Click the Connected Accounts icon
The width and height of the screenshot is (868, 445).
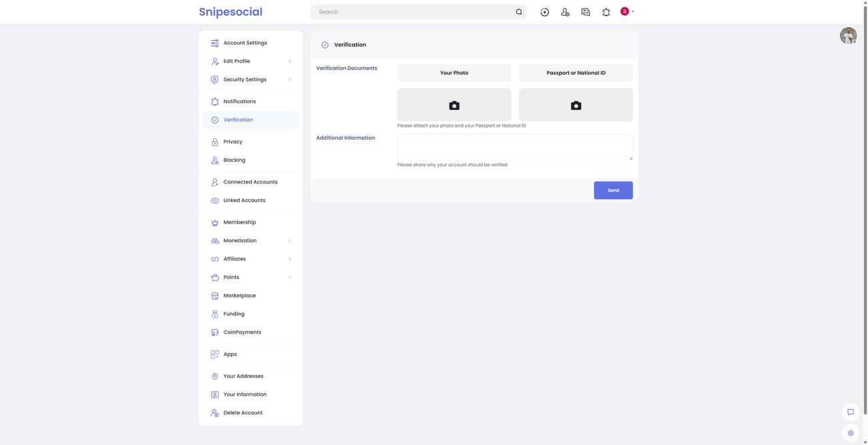coord(215,182)
